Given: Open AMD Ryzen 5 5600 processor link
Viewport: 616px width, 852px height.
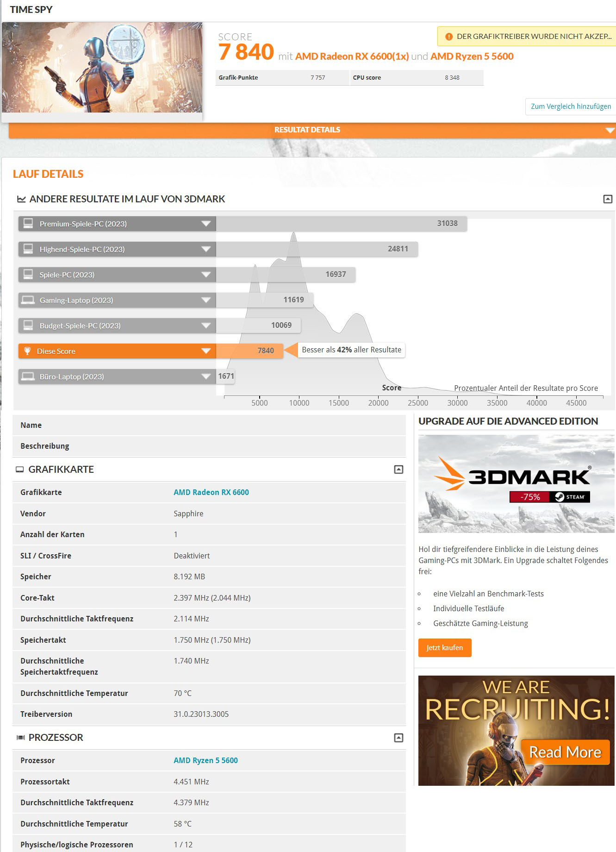Looking at the screenshot, I should [205, 760].
